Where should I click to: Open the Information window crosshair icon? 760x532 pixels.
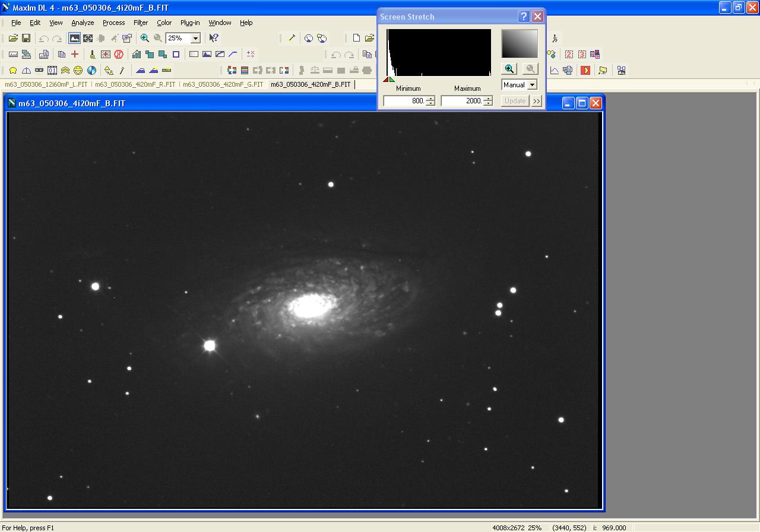coord(88,38)
